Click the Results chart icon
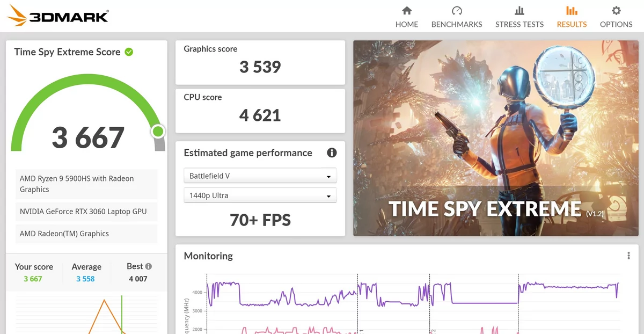644x334 pixels. tap(572, 11)
